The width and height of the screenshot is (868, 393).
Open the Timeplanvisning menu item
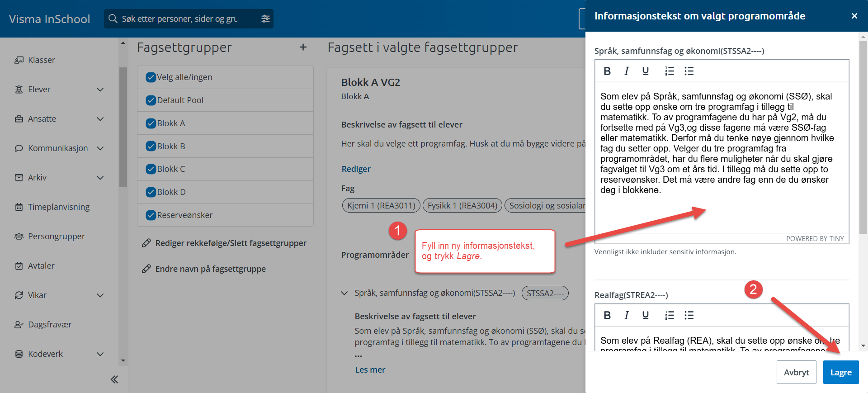point(59,207)
